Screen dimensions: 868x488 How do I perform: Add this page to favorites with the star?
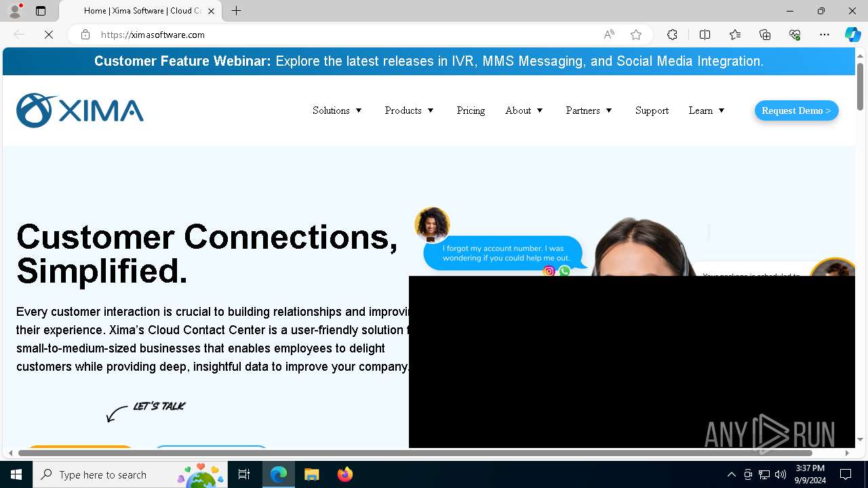tap(636, 35)
